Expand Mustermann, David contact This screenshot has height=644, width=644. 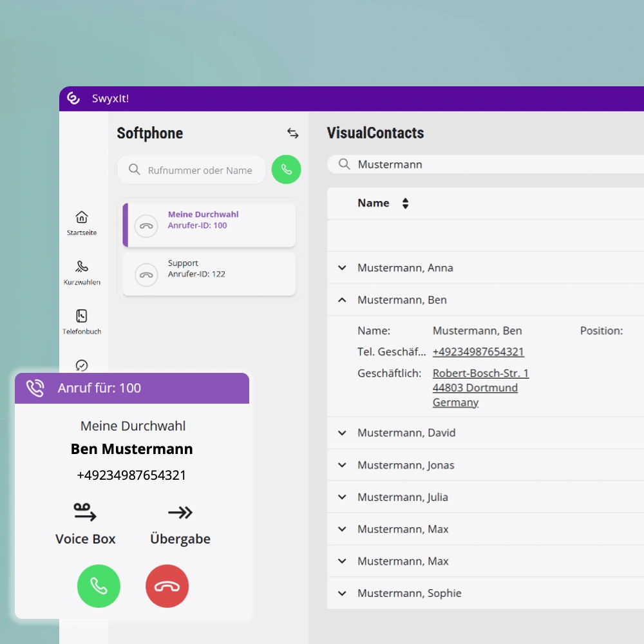click(x=342, y=433)
